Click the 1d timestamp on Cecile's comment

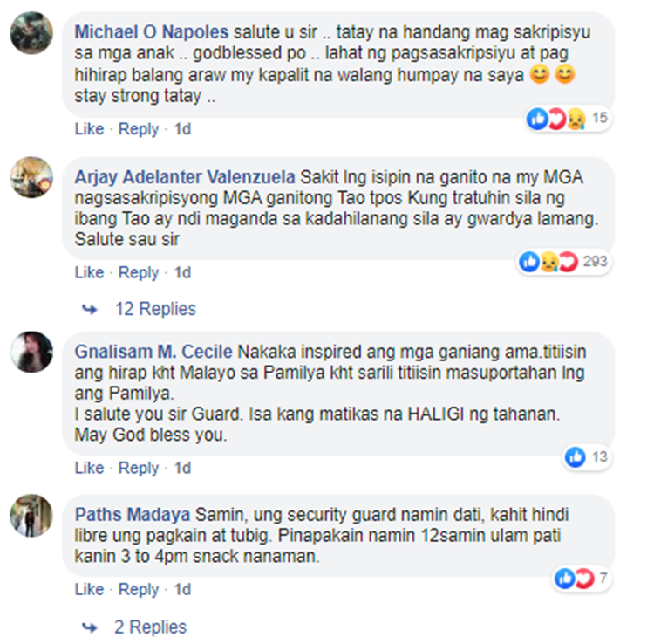click(x=182, y=468)
